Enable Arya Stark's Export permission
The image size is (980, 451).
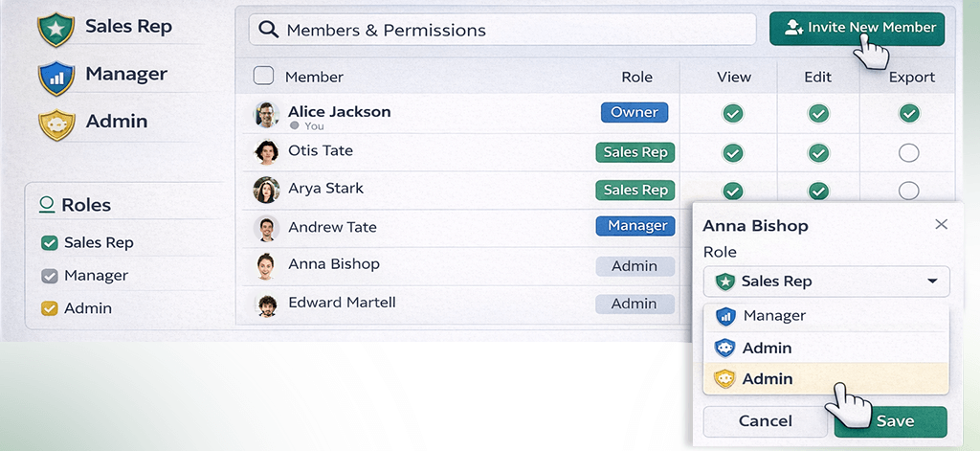click(909, 191)
